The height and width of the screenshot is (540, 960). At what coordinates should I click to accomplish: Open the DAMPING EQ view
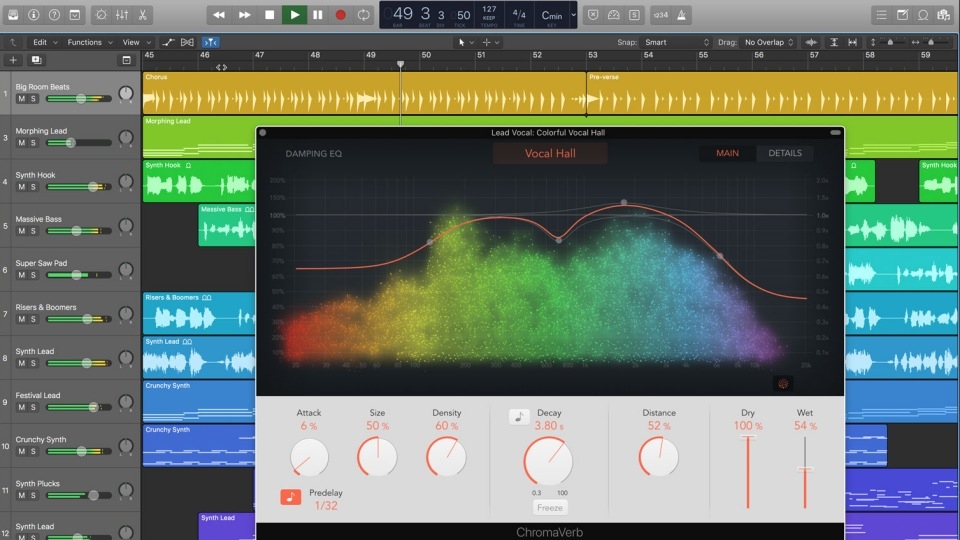(x=313, y=154)
